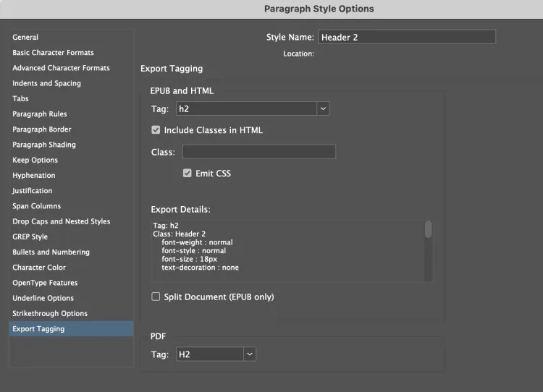Open Drop Caps and Nested Styles
This screenshot has width=543, height=392.
point(61,221)
